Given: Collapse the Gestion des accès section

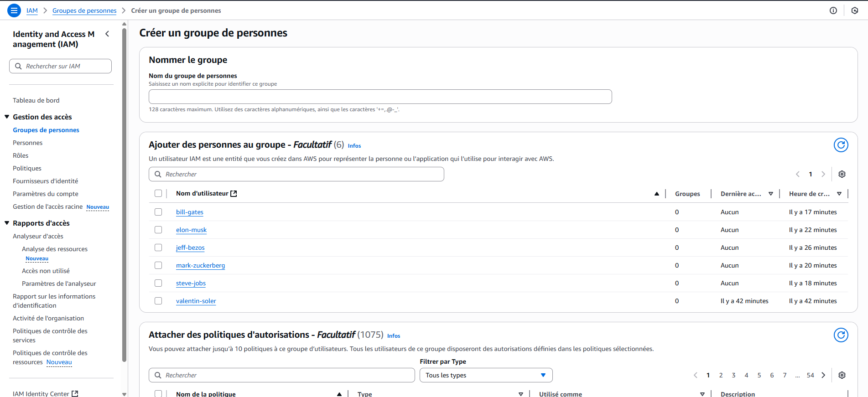Looking at the screenshot, I should click(6, 117).
